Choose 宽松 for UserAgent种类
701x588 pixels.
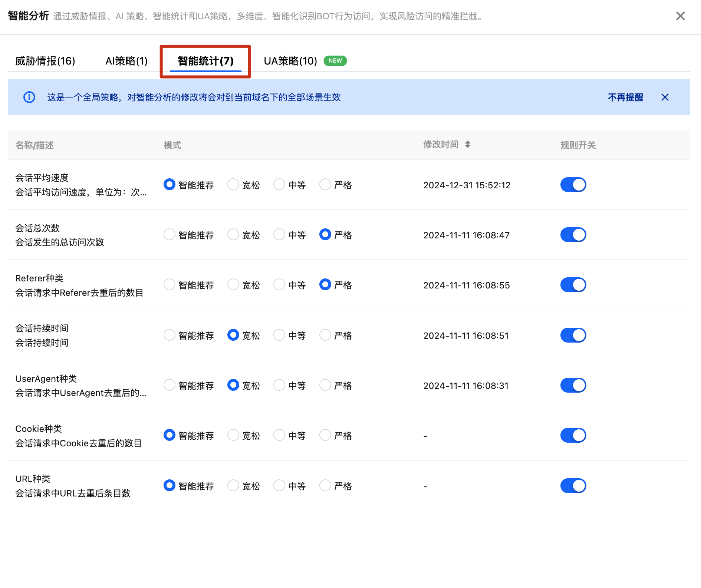point(233,385)
